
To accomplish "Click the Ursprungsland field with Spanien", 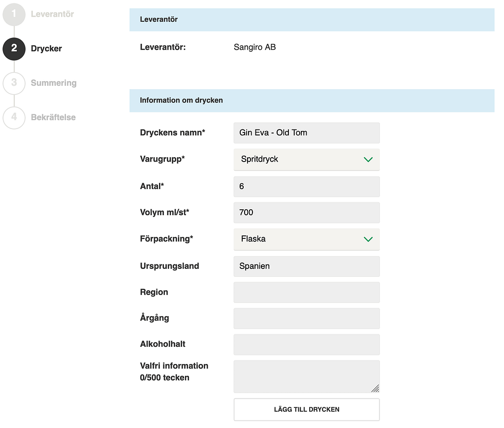I will pyautogui.click(x=306, y=266).
